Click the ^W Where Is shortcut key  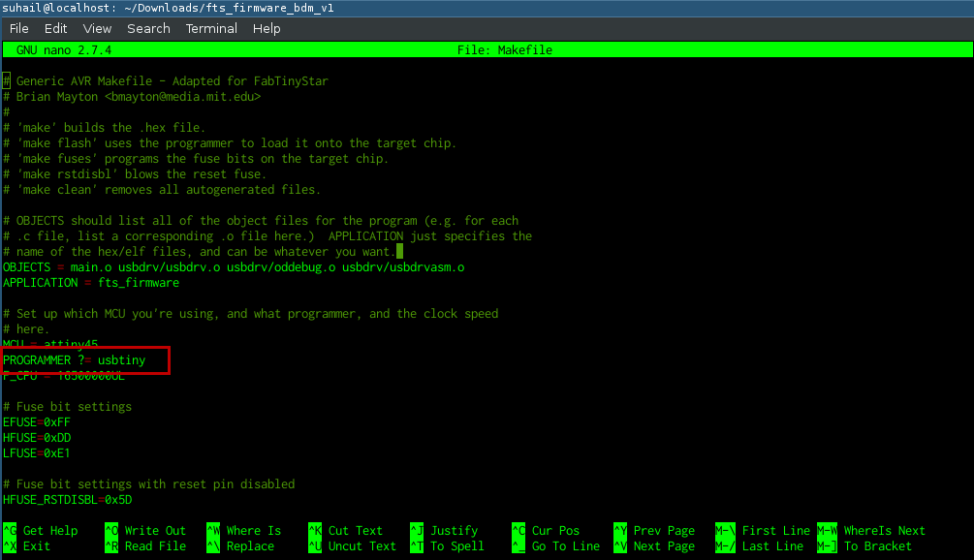click(x=213, y=531)
